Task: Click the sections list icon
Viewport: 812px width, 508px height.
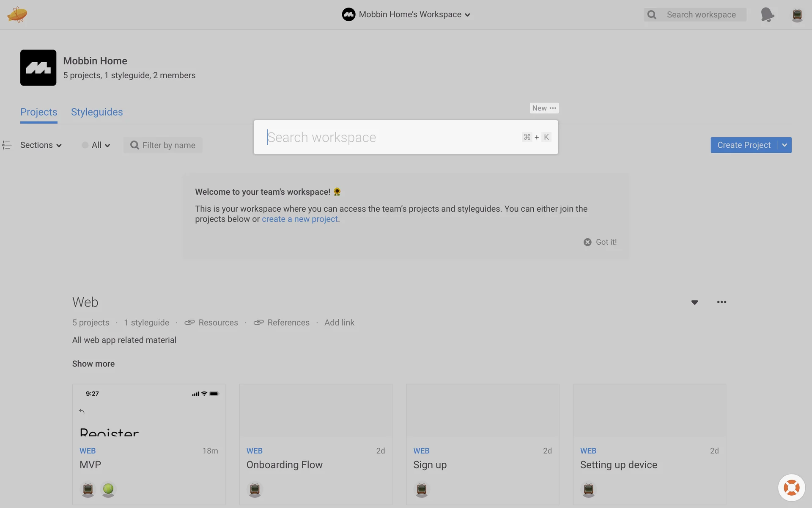Action: click(7, 145)
